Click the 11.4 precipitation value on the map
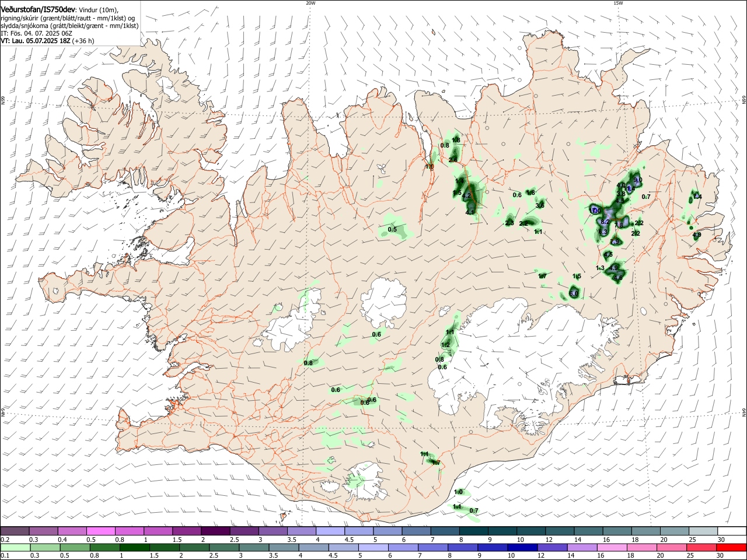The height and width of the screenshot is (560, 747). click(x=629, y=188)
